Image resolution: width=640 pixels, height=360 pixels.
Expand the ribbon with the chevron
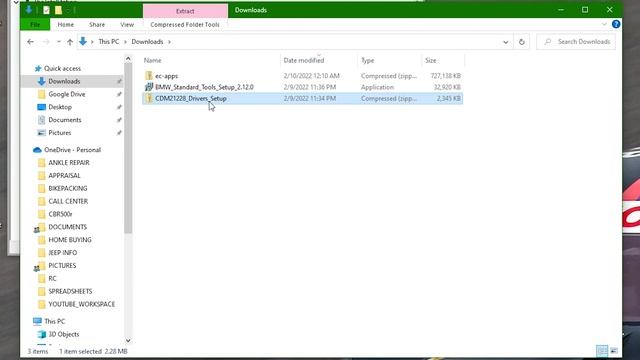click(604, 24)
